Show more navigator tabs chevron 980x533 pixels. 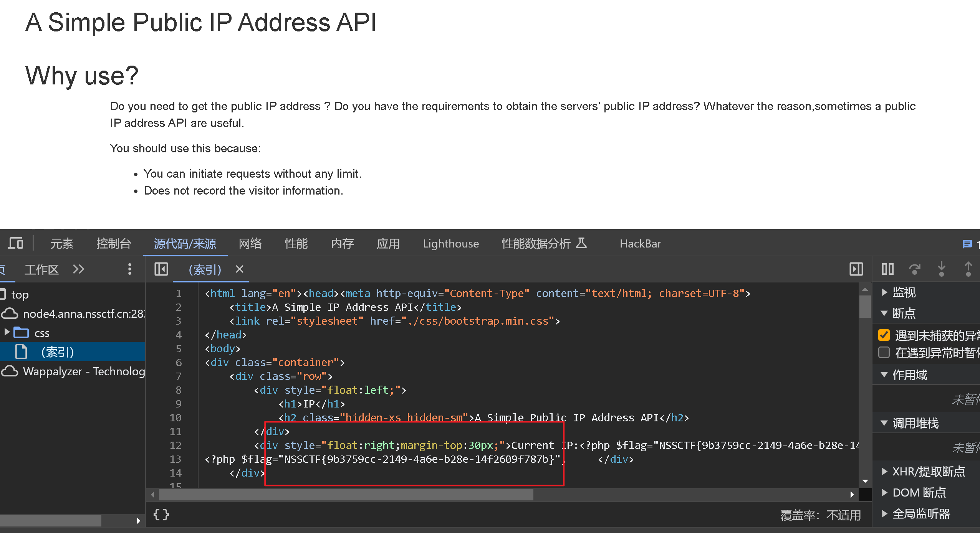(79, 269)
